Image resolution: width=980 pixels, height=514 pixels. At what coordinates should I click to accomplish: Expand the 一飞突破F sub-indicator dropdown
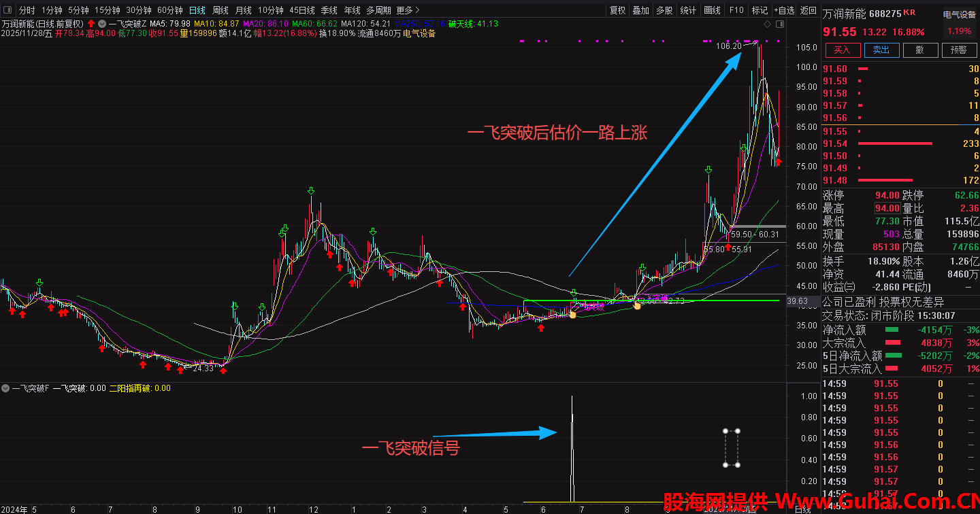point(5,388)
